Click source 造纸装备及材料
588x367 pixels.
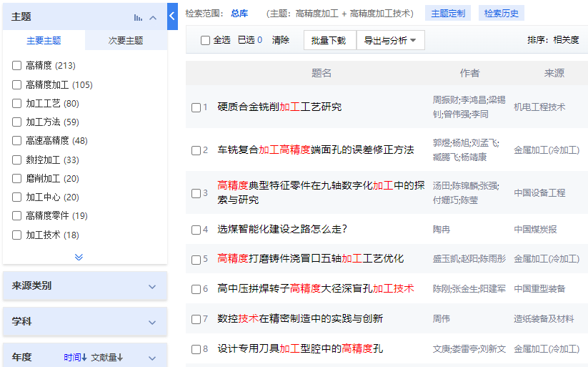click(x=544, y=319)
